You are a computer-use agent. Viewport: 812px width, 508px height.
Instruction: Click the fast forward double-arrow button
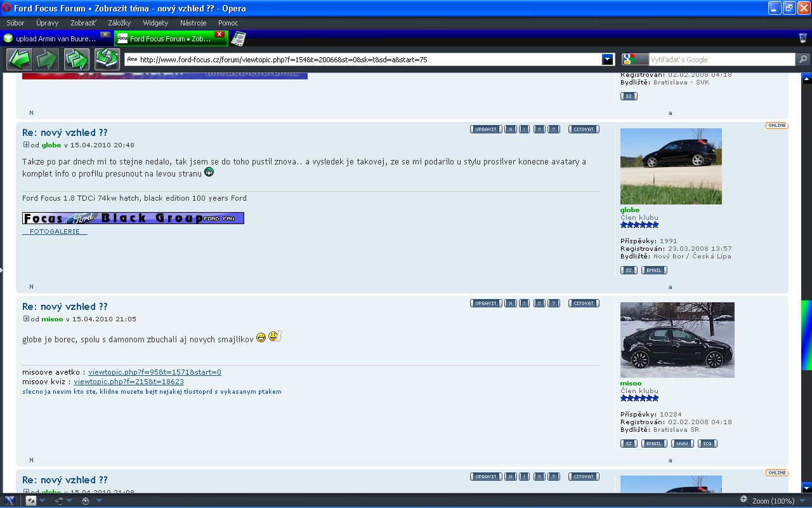point(77,60)
